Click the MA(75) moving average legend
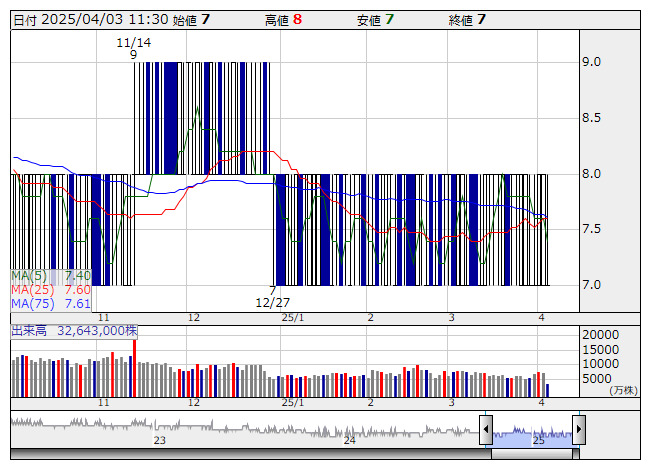 click(51, 304)
